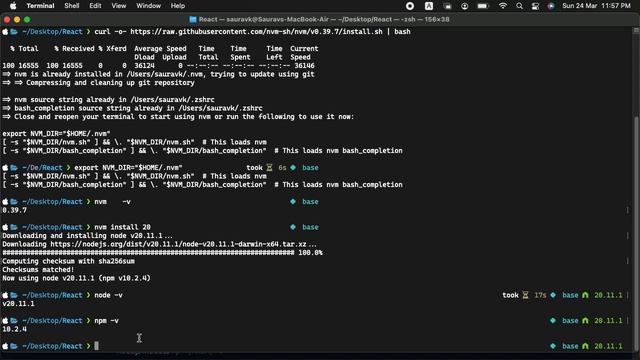
Task: Click the 'node -v' command text
Action: pyautogui.click(x=108, y=295)
